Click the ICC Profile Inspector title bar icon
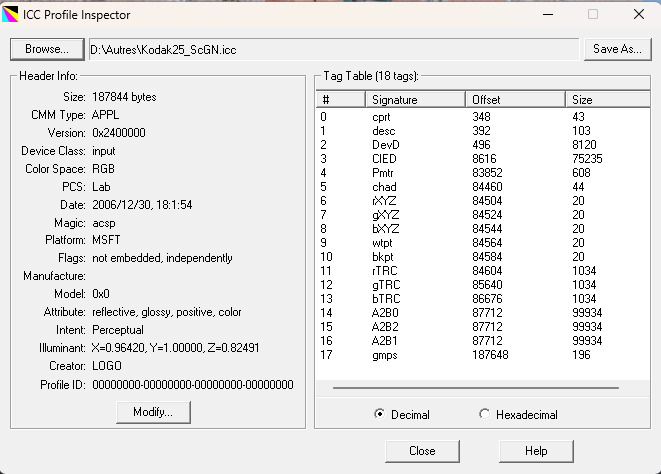The width and height of the screenshot is (661, 474). (x=12, y=15)
